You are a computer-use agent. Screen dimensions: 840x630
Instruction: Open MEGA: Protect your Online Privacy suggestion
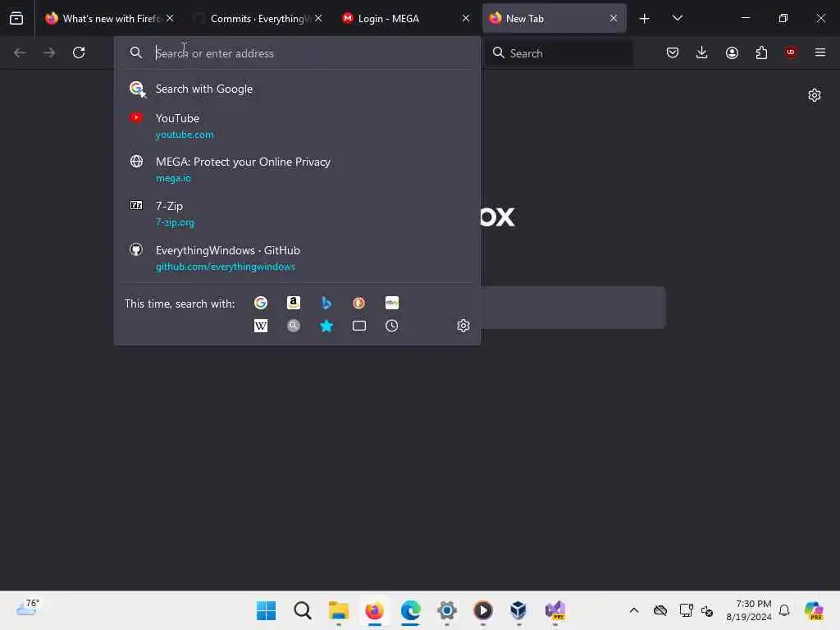(297, 169)
